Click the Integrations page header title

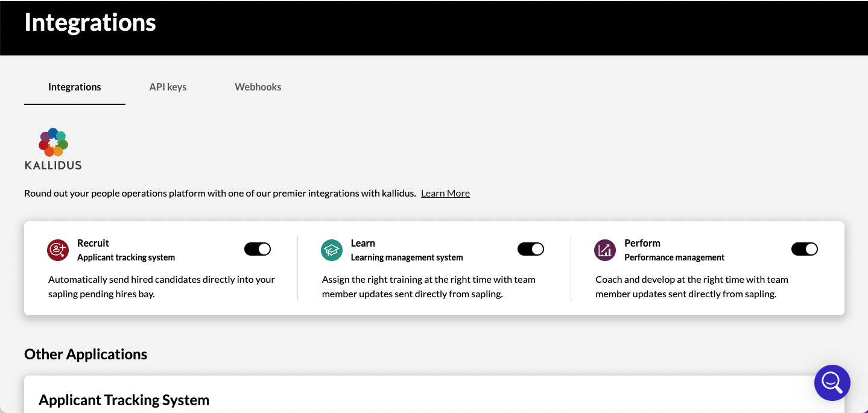tap(90, 22)
